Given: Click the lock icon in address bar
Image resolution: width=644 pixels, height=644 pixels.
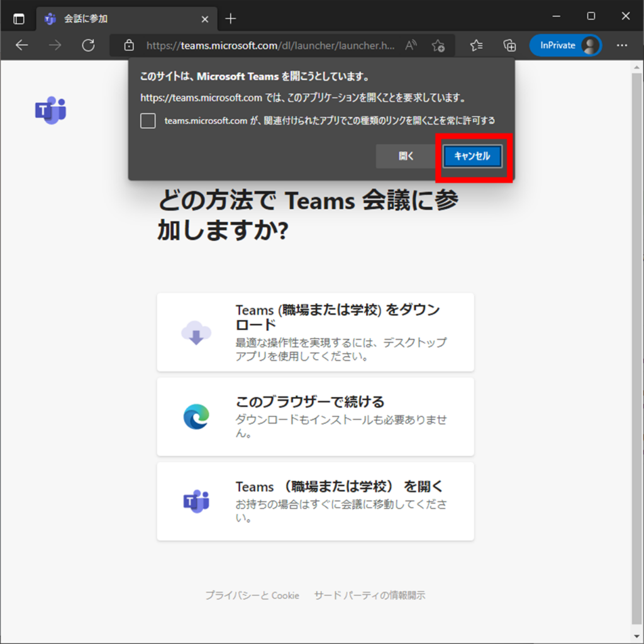Looking at the screenshot, I should point(129,45).
